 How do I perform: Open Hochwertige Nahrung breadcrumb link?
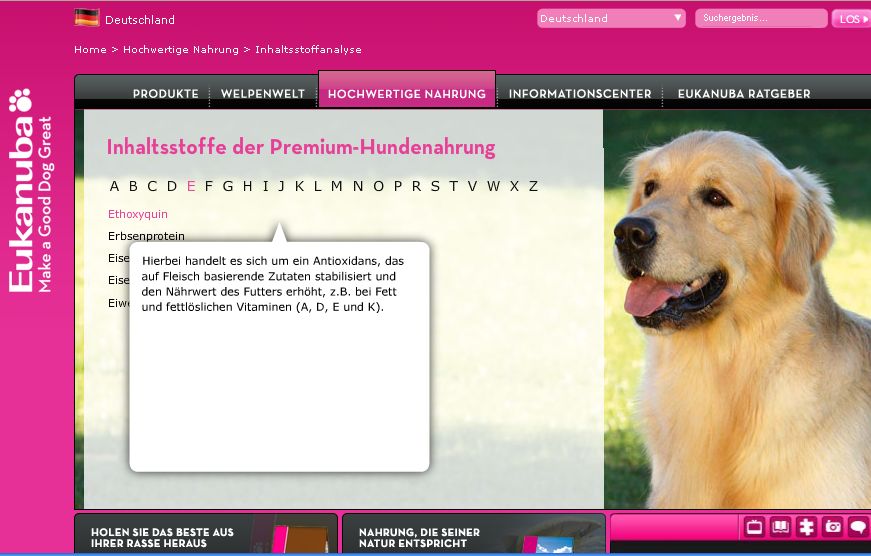[181, 49]
